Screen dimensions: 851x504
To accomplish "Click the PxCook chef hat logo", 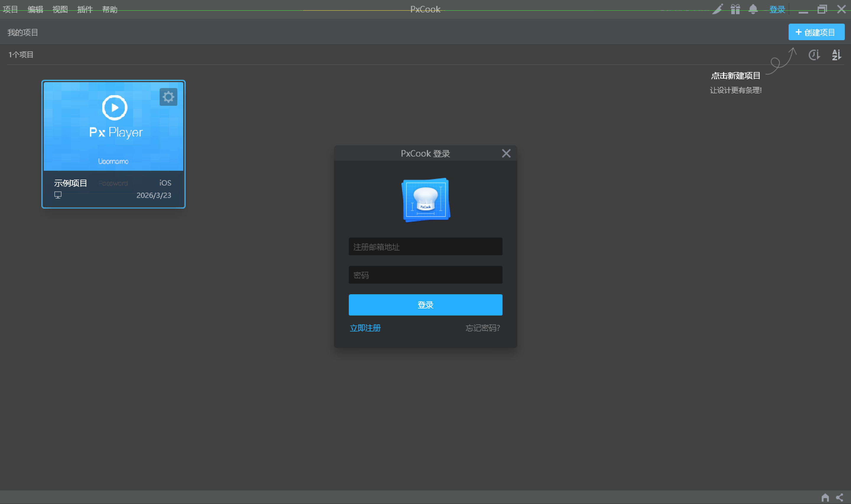I will (x=425, y=200).
